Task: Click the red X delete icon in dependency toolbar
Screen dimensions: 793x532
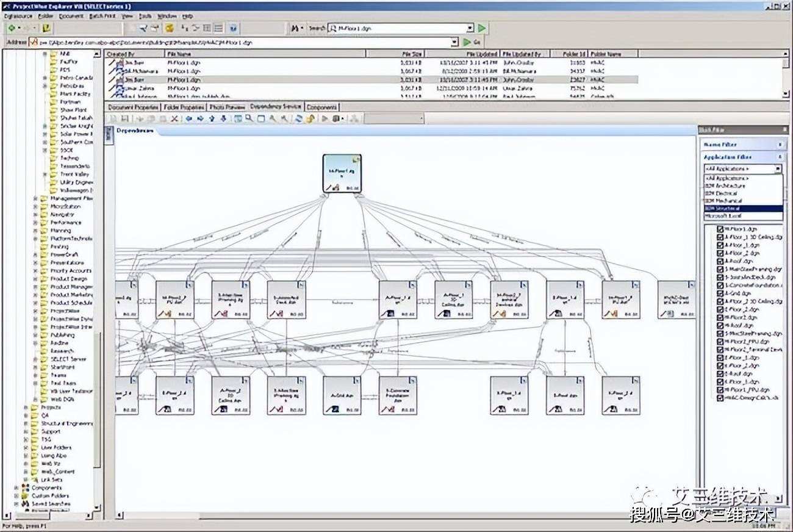Action: click(174, 119)
